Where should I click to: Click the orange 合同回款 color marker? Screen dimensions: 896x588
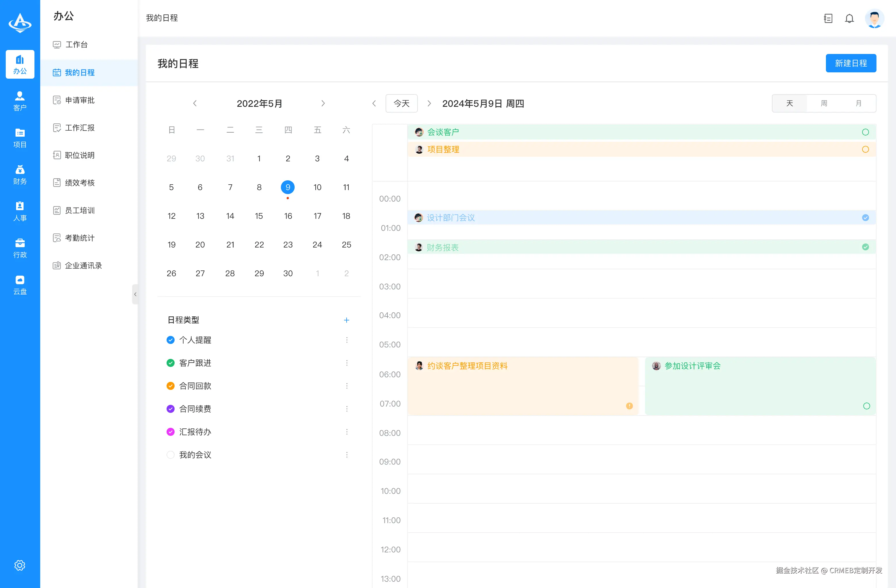pos(171,386)
